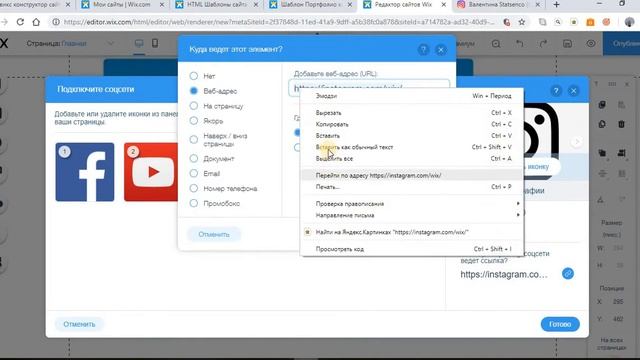
Task: Switch to the Instagram browser tab
Action: (x=498, y=5)
